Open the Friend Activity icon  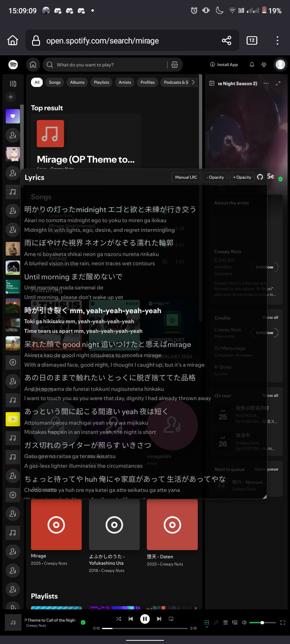point(264,64)
